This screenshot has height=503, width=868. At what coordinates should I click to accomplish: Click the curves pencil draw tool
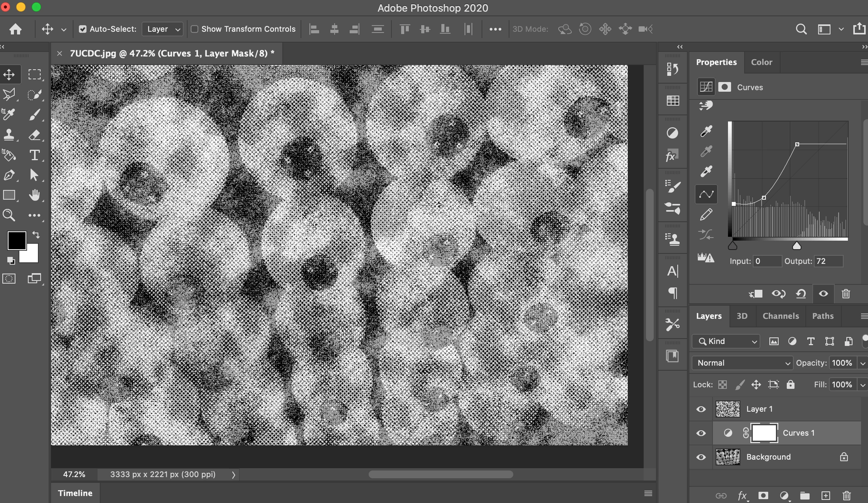click(x=706, y=214)
